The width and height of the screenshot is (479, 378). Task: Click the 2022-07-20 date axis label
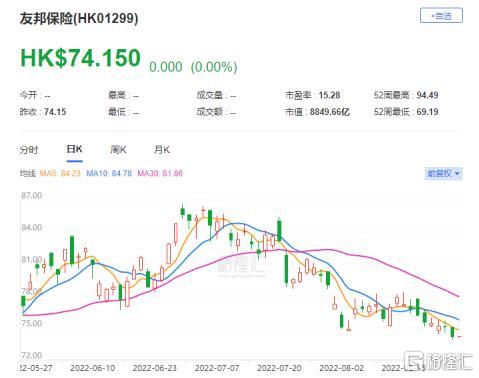279,368
